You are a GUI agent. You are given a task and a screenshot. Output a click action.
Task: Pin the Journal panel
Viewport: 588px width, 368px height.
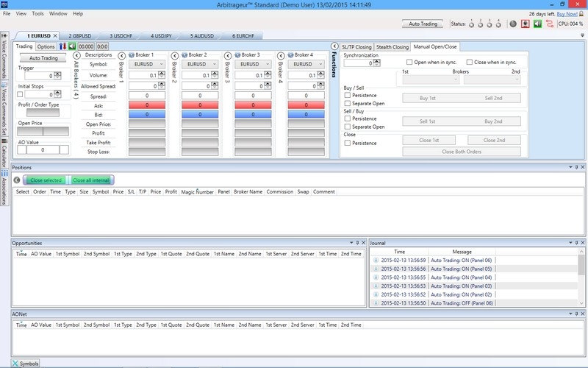[x=576, y=243]
